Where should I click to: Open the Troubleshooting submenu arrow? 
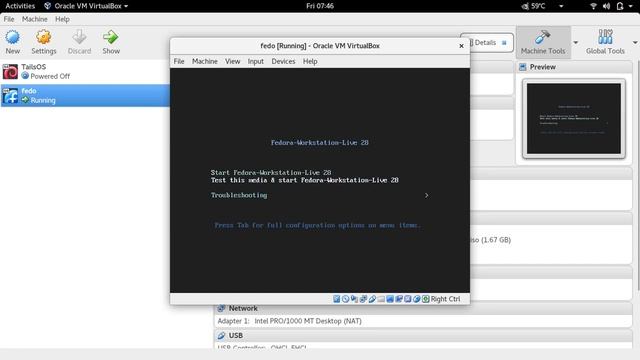click(x=426, y=196)
